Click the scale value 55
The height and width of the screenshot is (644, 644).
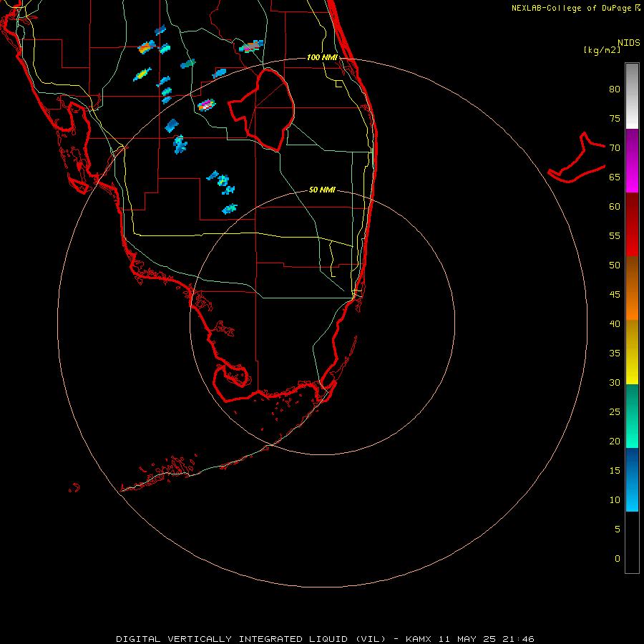(x=615, y=235)
